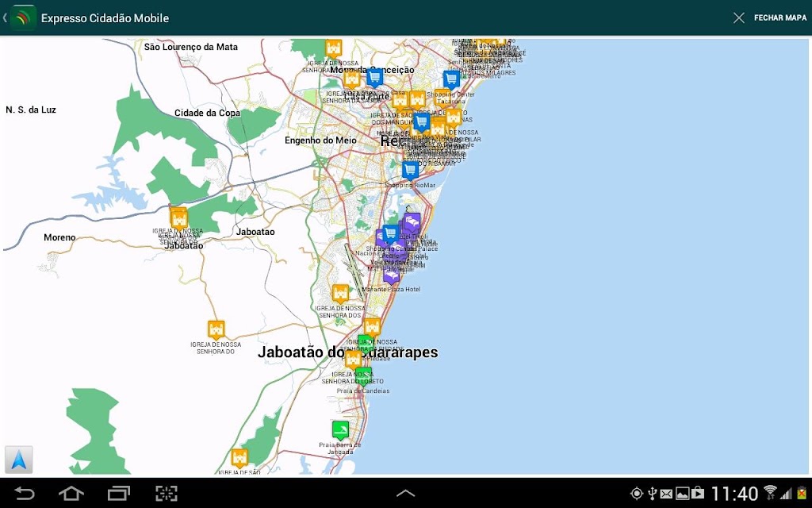Open the Marante Plaza Hotel marker

pyautogui.click(x=392, y=275)
